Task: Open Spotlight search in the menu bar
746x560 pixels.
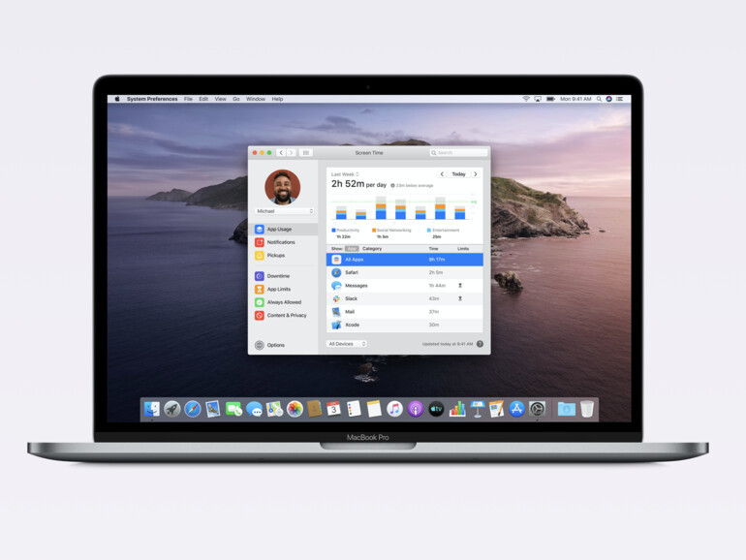Action: point(599,99)
